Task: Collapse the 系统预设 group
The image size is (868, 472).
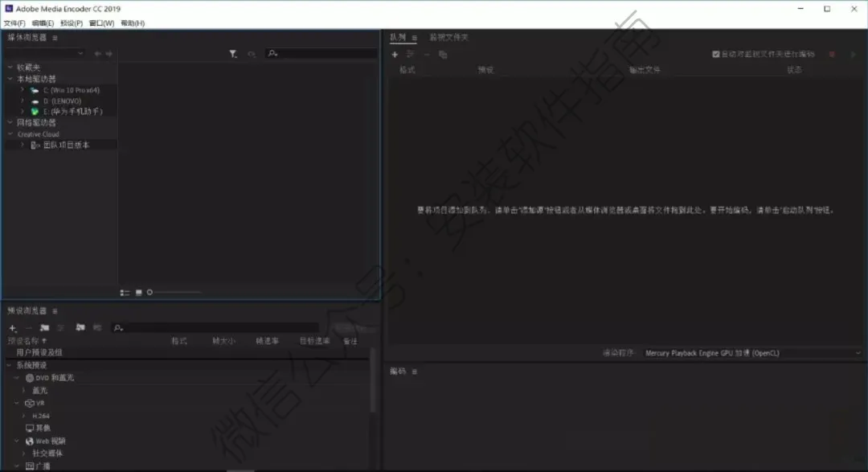Action: [x=10, y=365]
